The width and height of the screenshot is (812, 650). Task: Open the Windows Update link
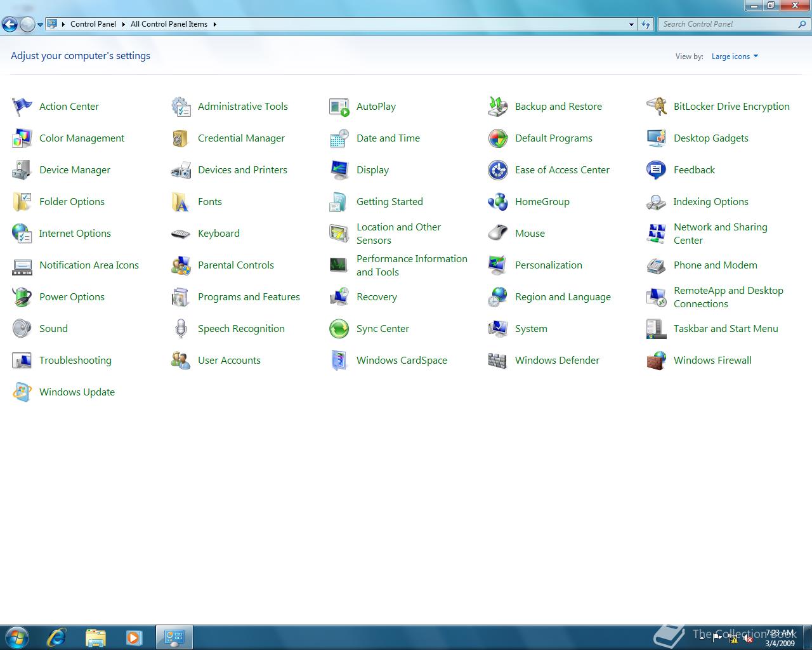coord(77,392)
